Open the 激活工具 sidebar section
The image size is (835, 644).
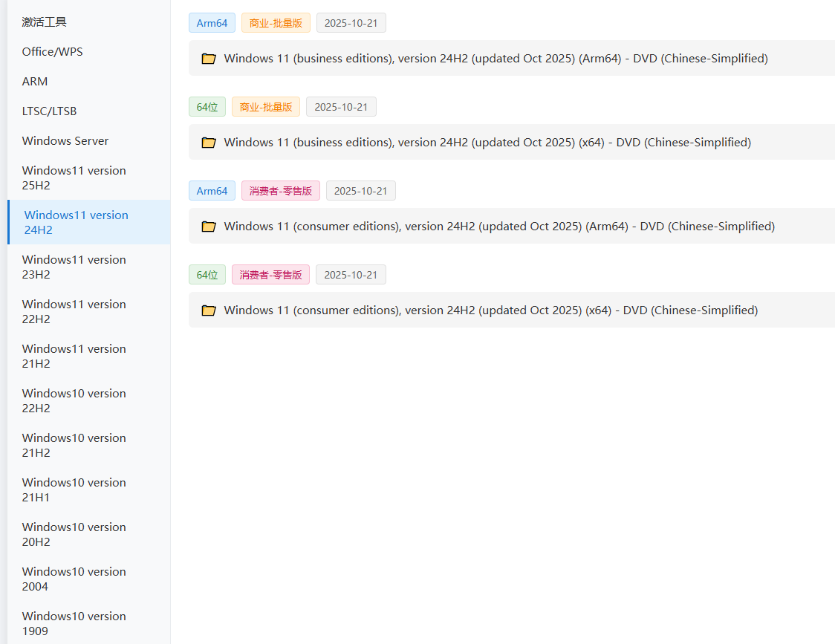[x=45, y=22]
